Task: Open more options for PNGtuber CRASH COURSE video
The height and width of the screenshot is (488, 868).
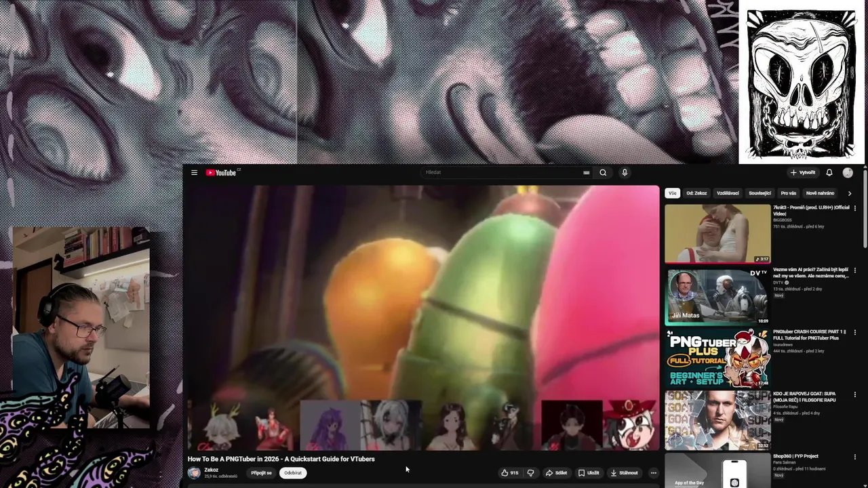Action: click(x=854, y=332)
